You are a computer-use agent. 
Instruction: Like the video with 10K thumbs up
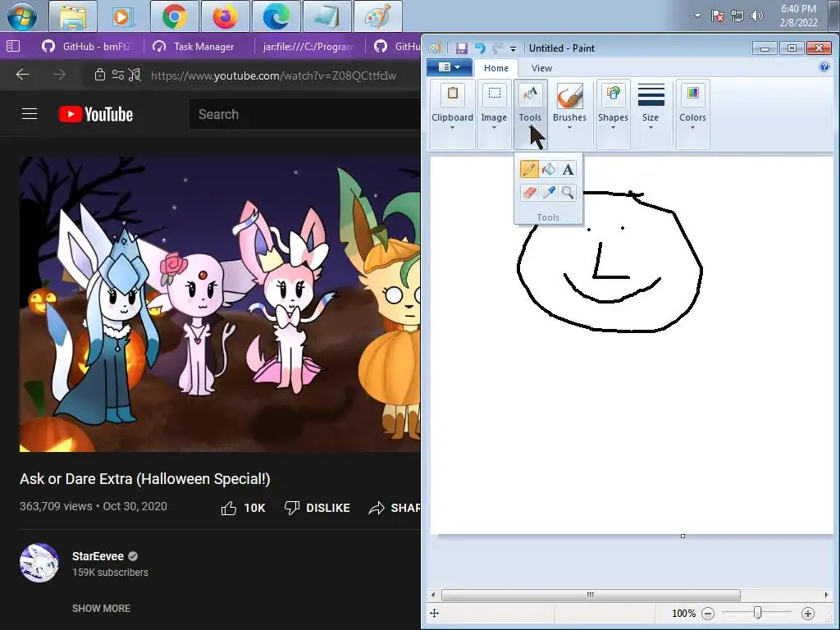click(x=243, y=508)
